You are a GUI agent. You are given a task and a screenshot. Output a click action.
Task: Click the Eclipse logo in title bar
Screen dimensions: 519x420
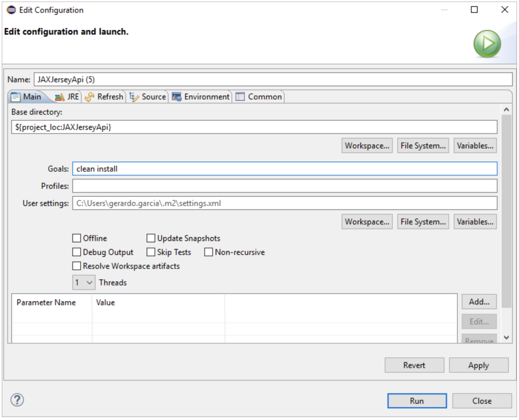11,10
